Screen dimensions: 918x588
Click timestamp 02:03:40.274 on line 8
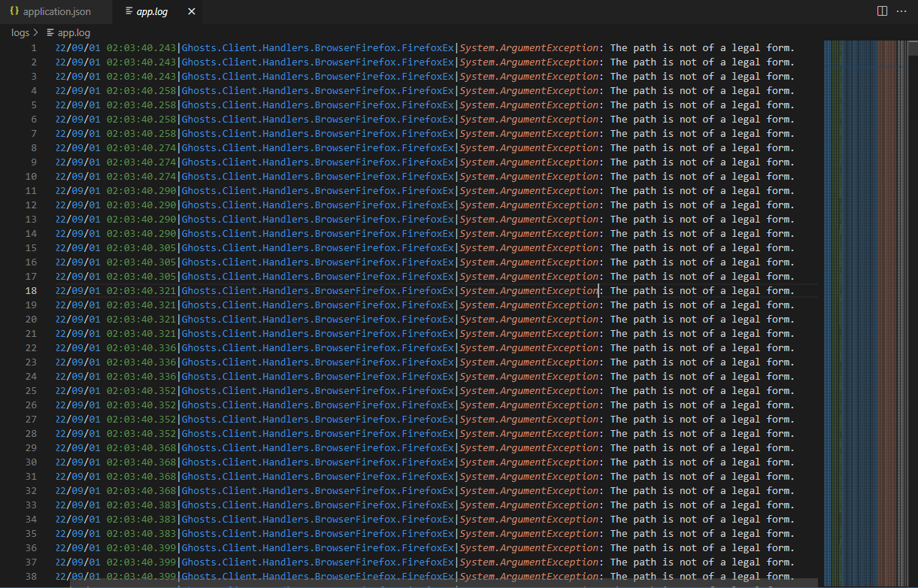141,148
